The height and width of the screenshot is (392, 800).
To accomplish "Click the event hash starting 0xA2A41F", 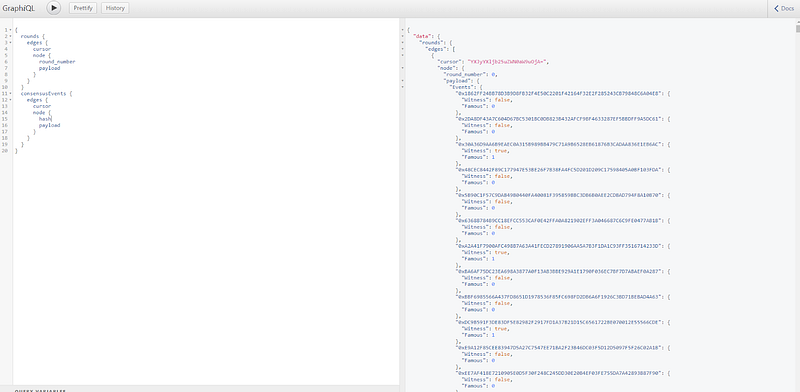I will click(560, 246).
